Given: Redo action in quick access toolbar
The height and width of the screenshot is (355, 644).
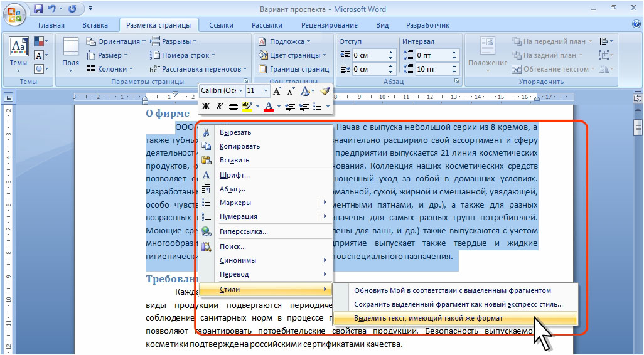Looking at the screenshot, I should 72,9.
